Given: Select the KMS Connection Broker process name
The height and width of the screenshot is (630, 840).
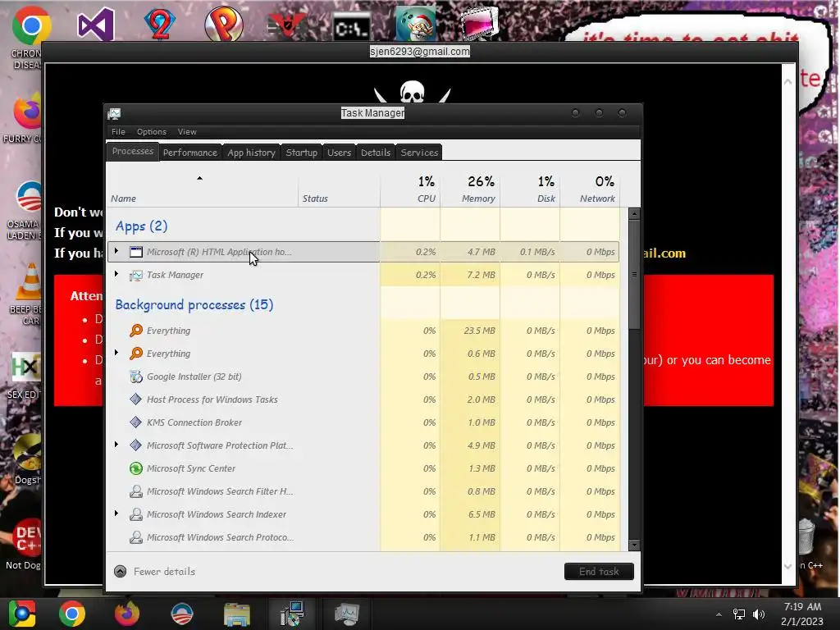Looking at the screenshot, I should 194,422.
